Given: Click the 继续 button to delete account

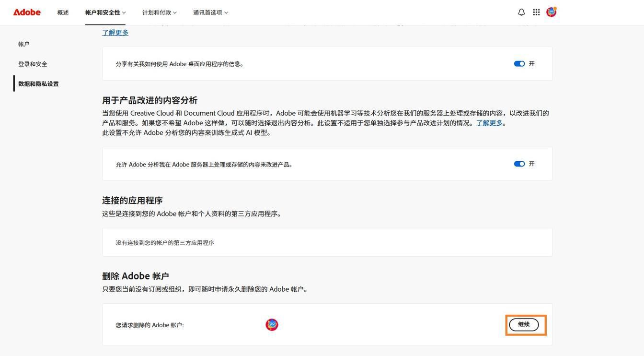Looking at the screenshot, I should 524,325.
